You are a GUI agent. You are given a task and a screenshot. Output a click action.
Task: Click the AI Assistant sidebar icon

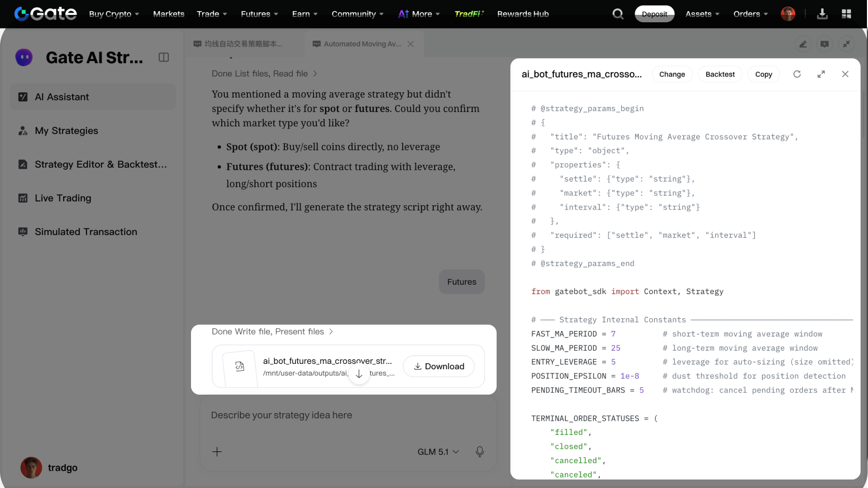coord(23,97)
